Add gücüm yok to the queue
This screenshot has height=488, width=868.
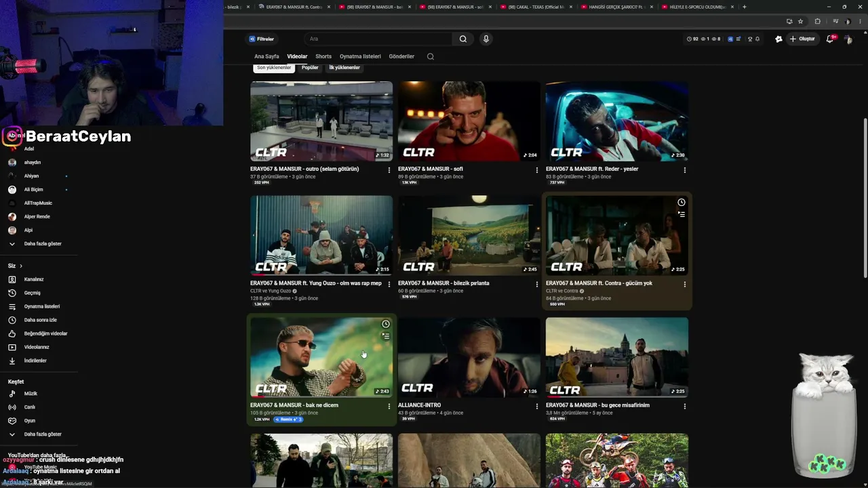682,214
